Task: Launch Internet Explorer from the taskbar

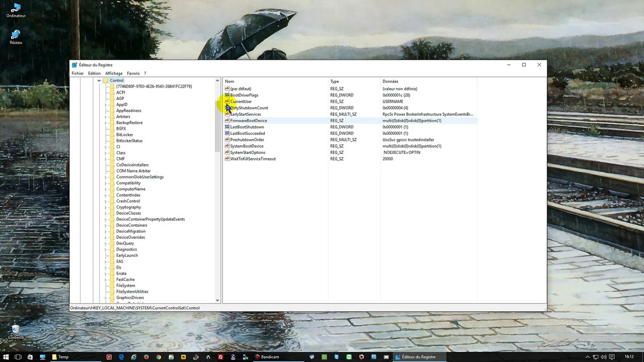Action: click(x=134, y=357)
